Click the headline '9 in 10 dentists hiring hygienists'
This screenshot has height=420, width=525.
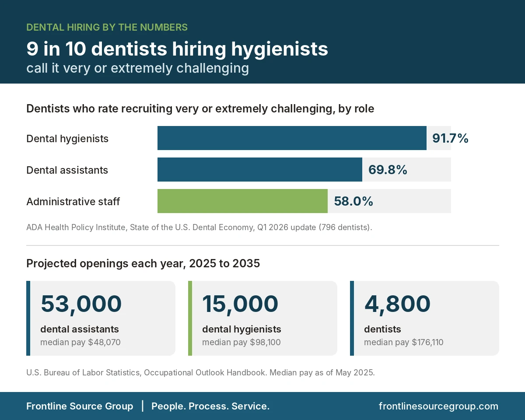coord(177,49)
